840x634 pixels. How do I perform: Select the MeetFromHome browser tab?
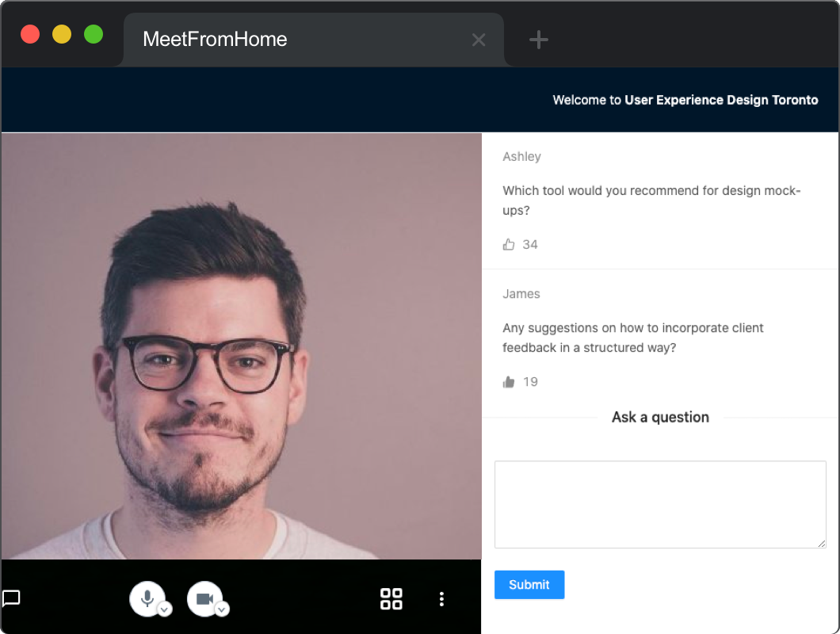click(214, 39)
